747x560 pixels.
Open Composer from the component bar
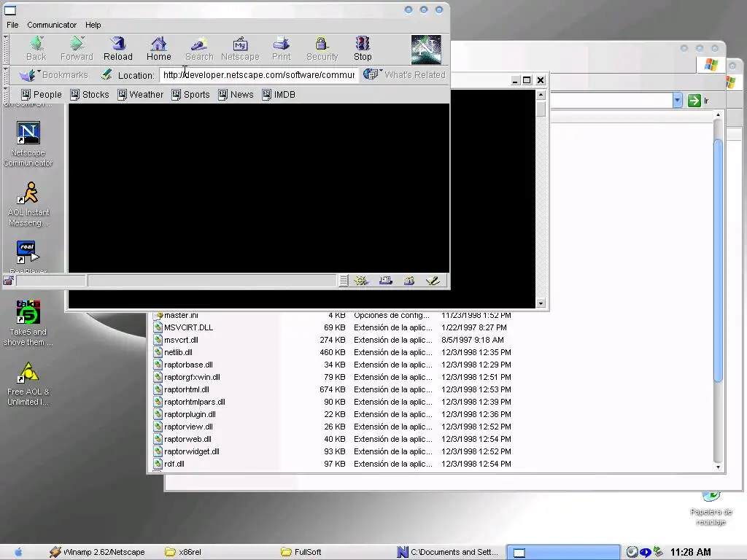coord(433,281)
